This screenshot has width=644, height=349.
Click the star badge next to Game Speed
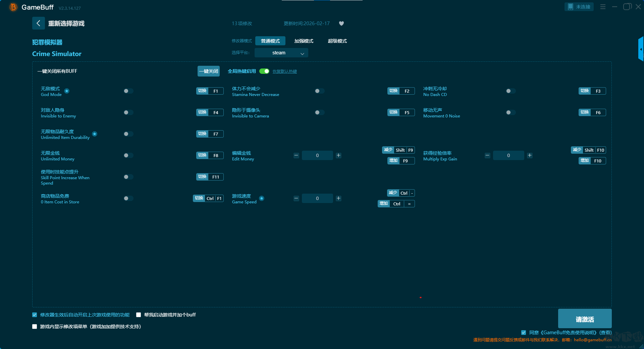click(262, 198)
